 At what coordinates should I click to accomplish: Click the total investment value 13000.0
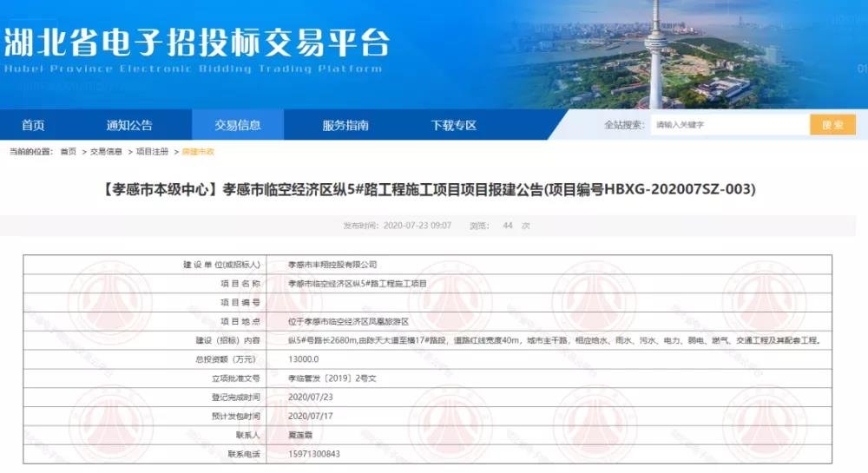[x=303, y=359]
